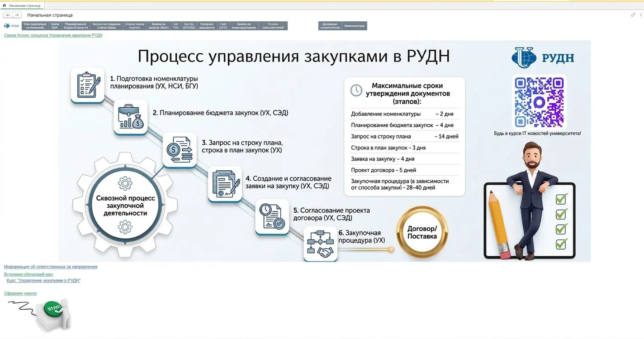
Task: Copy page link via chain icon
Action: click(x=633, y=15)
